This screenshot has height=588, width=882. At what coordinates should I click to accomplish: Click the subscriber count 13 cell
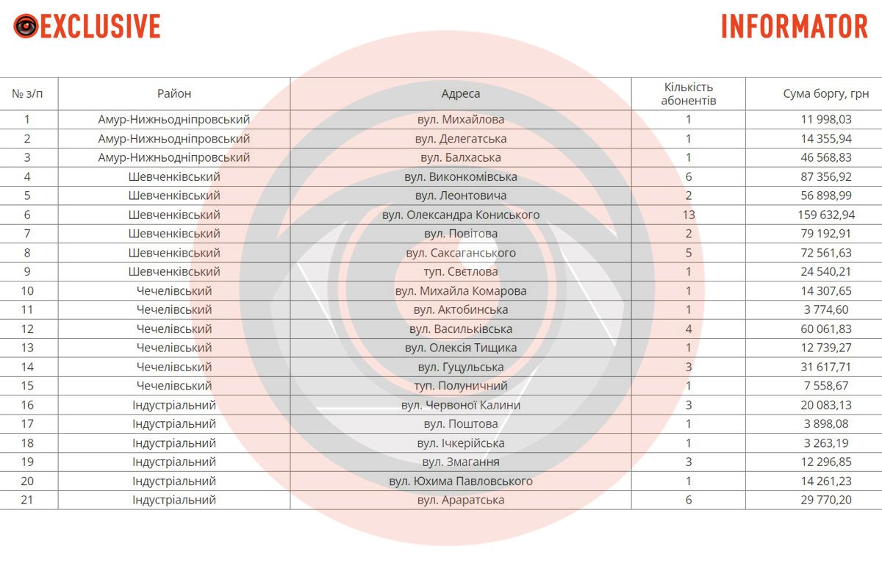coord(689,215)
